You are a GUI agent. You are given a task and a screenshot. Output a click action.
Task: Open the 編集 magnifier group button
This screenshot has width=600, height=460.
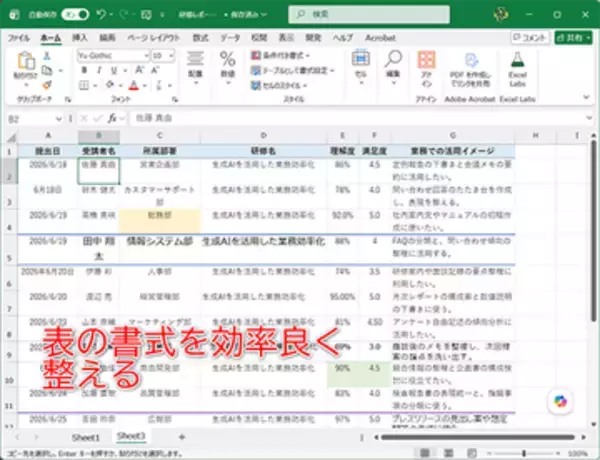393,67
